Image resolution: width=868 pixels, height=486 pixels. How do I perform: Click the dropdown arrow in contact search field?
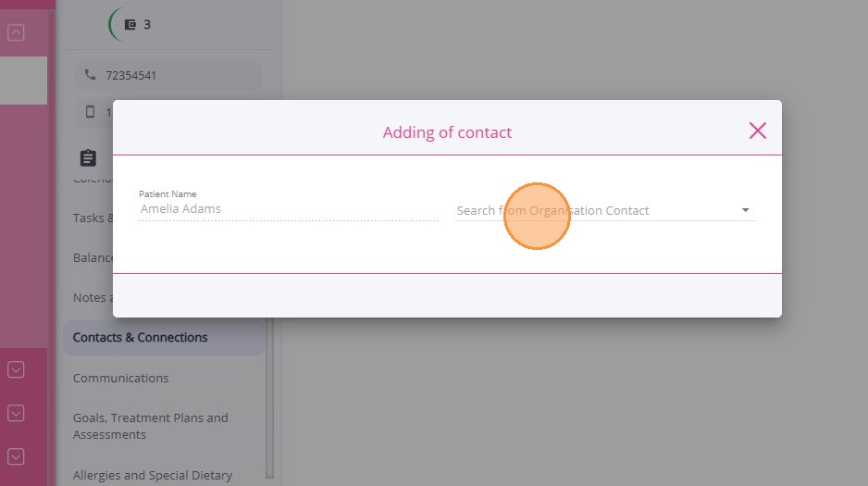pyautogui.click(x=745, y=211)
